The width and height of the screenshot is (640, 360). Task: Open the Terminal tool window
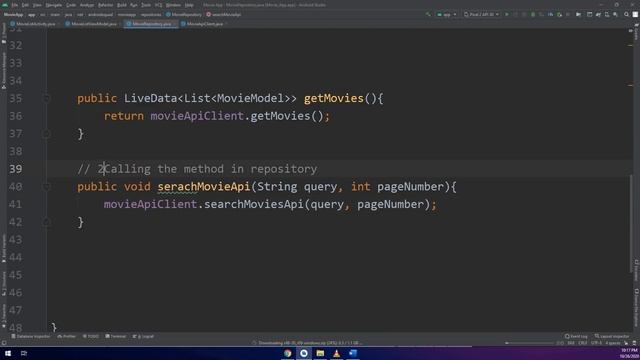pyautogui.click(x=116, y=336)
